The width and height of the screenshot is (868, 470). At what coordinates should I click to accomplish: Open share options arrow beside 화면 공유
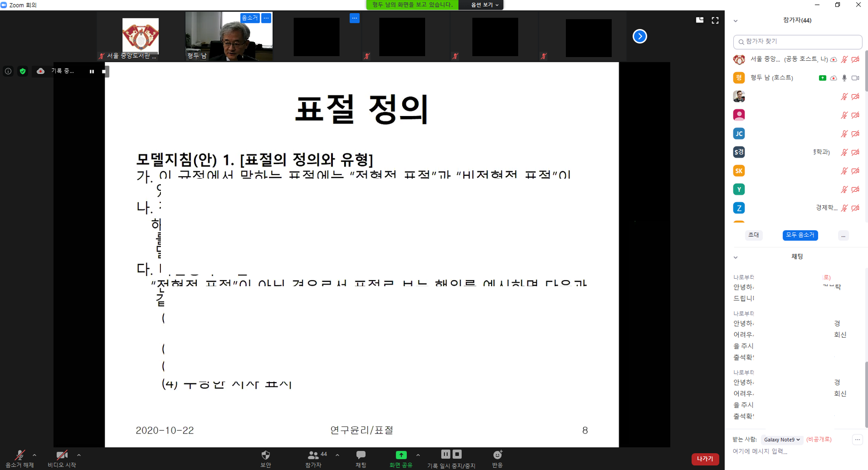pos(418,455)
